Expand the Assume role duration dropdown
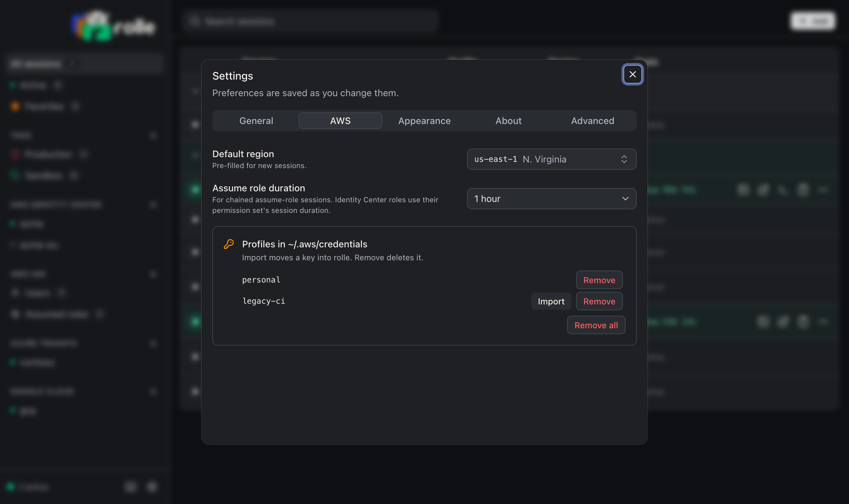 (x=551, y=199)
